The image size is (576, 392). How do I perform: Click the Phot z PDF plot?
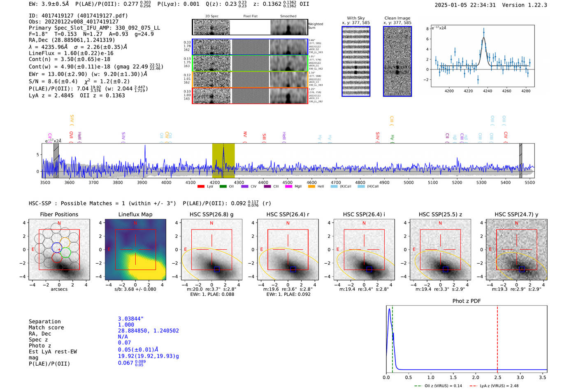467,339
